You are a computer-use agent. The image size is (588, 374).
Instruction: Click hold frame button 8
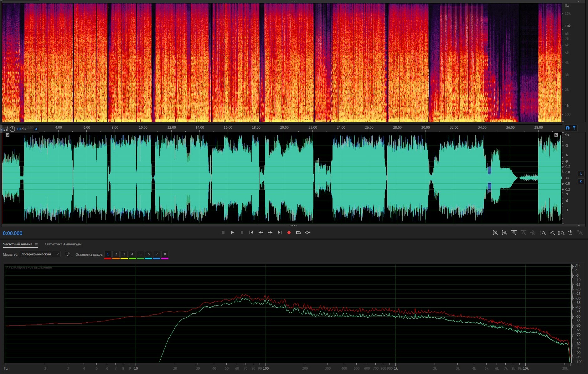tap(165, 254)
